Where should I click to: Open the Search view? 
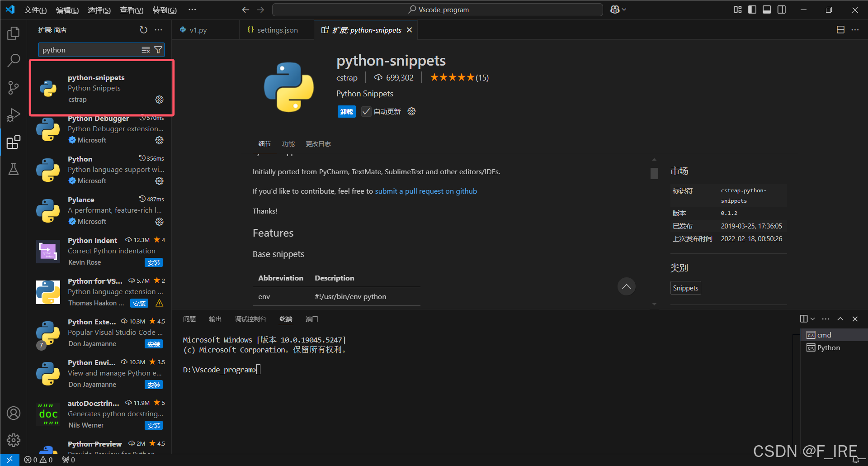tap(13, 60)
